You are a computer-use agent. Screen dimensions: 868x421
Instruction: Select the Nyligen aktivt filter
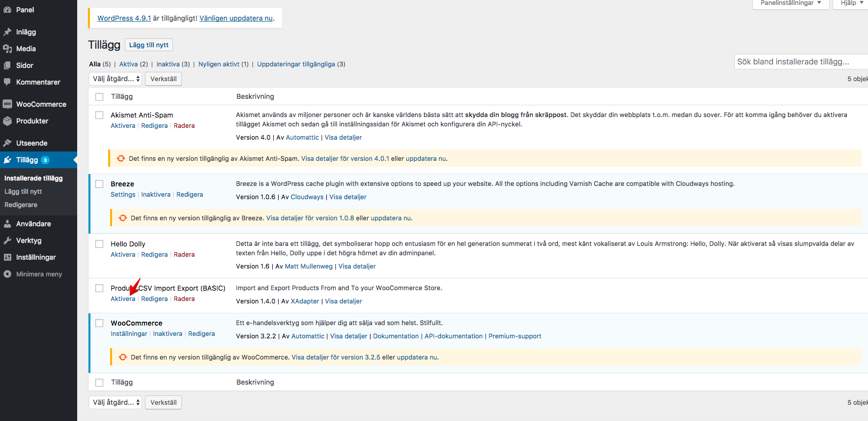coord(219,64)
